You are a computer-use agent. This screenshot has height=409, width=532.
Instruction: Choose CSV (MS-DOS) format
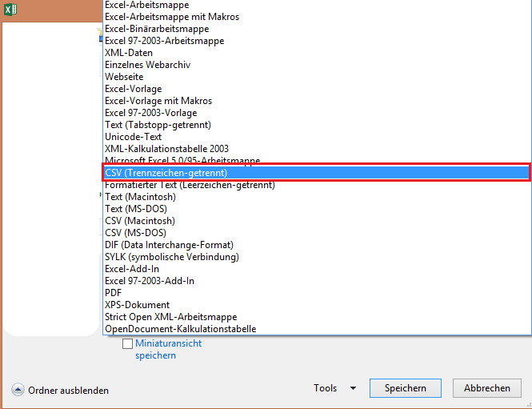coord(317,233)
